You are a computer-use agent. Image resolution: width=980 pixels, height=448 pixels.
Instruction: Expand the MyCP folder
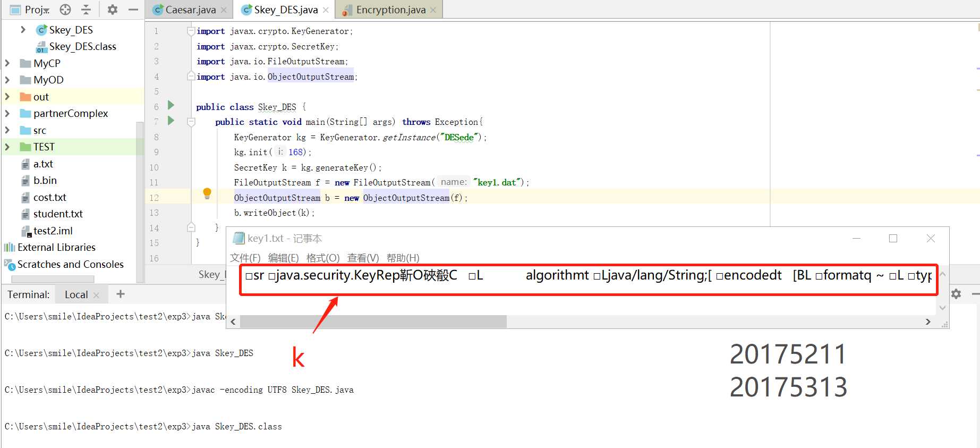pos(7,63)
